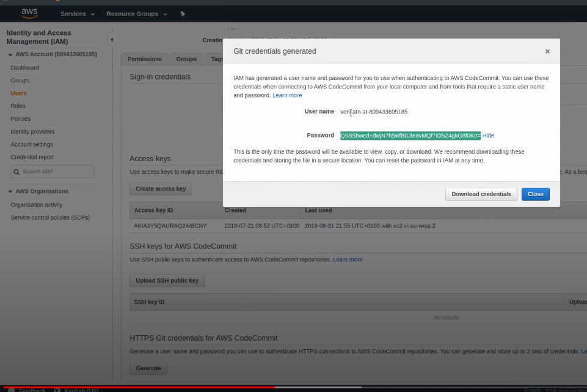Open Service control policies (SCPs)

[x=50, y=217]
